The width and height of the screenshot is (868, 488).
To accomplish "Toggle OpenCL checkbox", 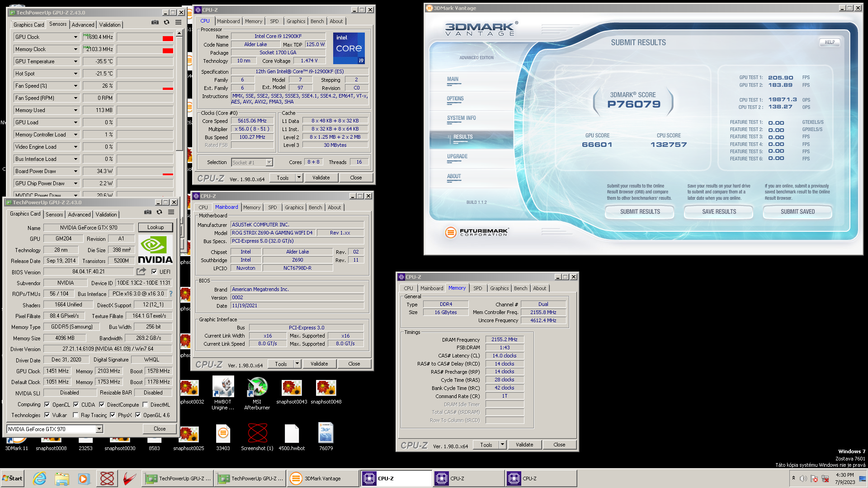I will pos(47,404).
